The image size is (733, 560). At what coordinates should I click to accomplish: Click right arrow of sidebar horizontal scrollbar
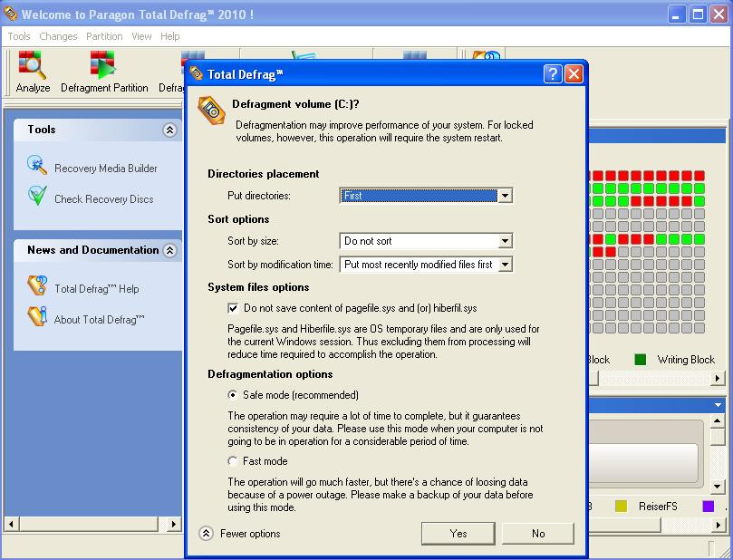pyautogui.click(x=173, y=524)
